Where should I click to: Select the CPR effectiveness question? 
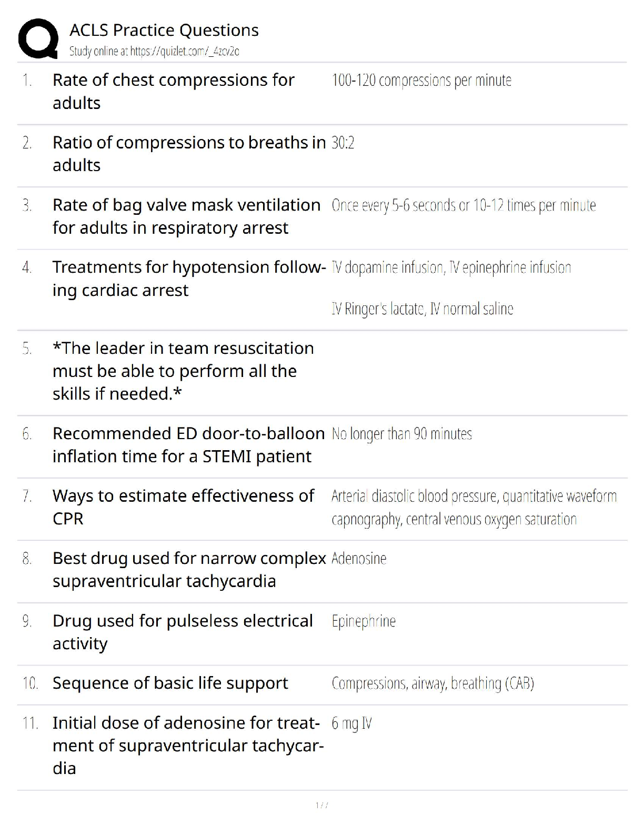tap(183, 507)
